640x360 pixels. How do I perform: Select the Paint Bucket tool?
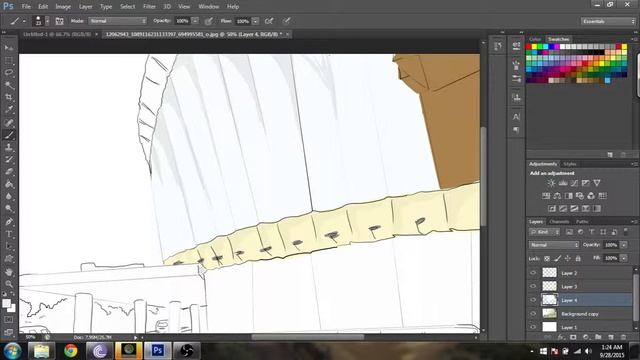pos(9,184)
